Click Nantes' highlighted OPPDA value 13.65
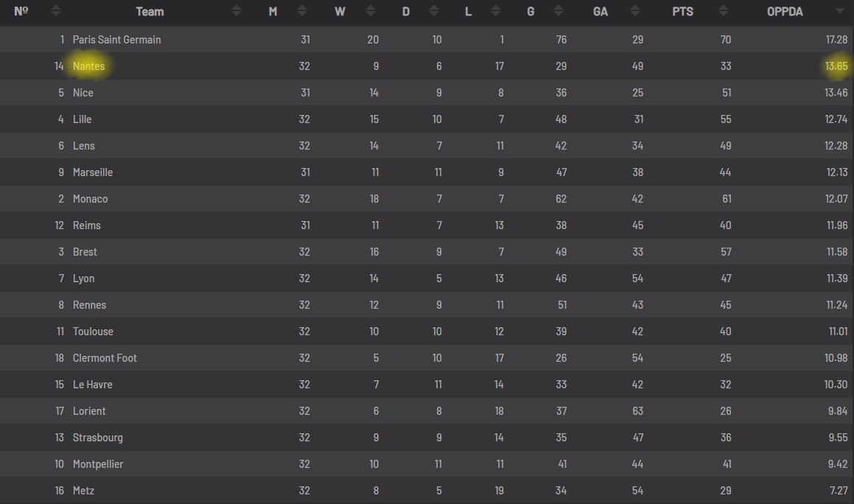Viewport: 854px width, 504px height. [x=836, y=66]
